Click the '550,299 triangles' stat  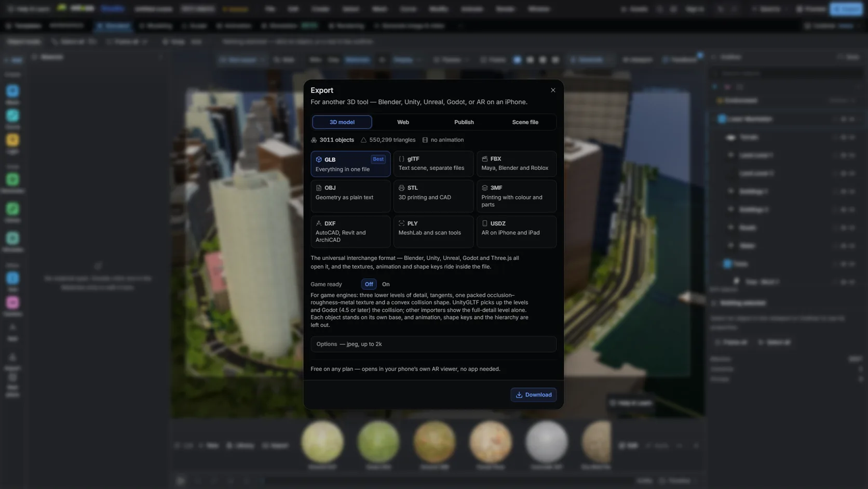click(x=388, y=140)
